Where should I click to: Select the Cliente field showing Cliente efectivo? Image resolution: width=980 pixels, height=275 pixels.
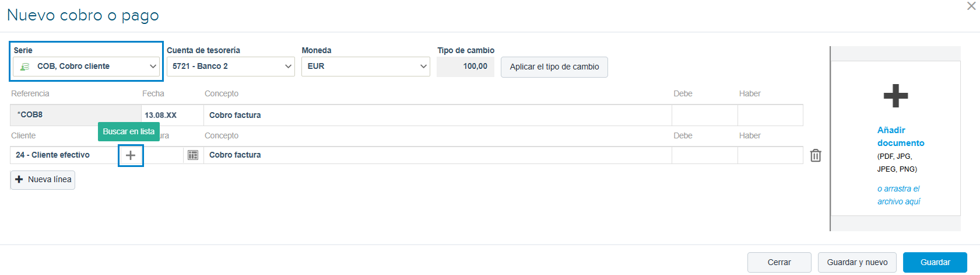click(64, 155)
